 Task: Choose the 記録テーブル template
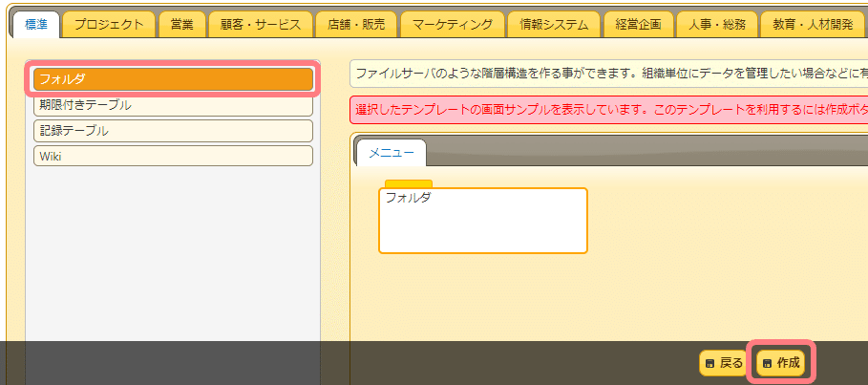pyautogui.click(x=173, y=131)
